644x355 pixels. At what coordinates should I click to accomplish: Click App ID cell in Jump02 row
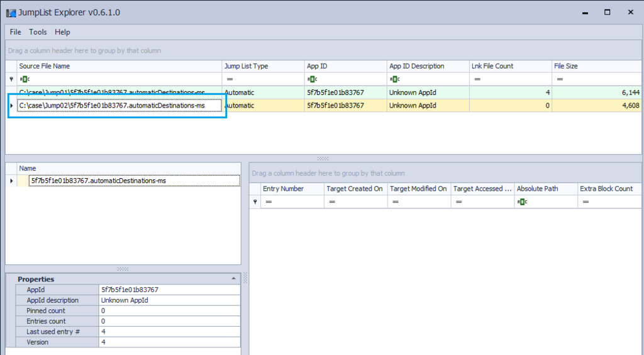tap(345, 106)
